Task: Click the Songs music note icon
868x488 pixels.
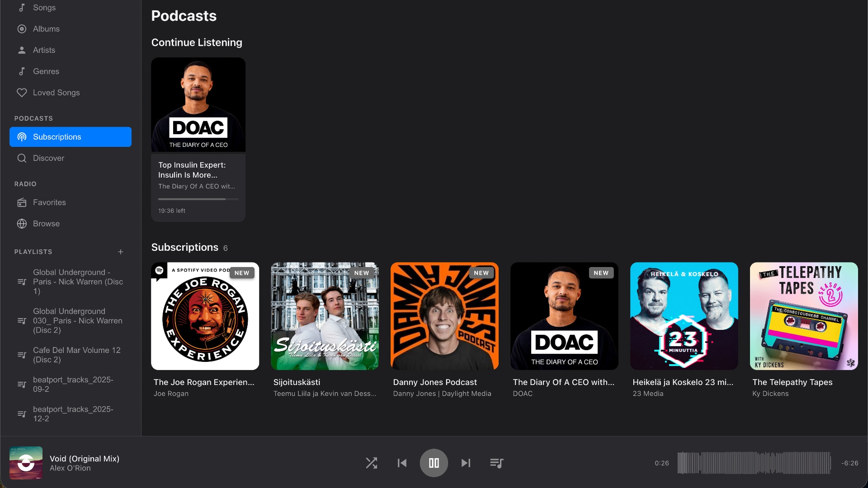Action: (22, 8)
